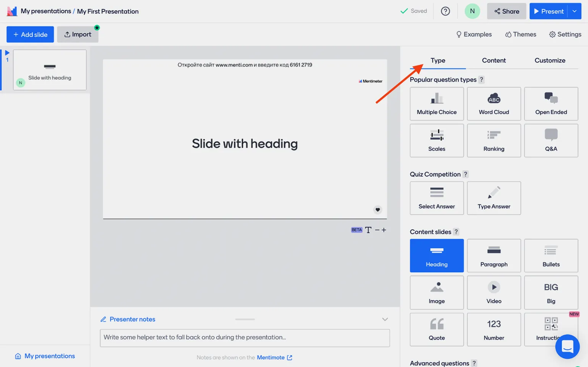Screen dimensions: 588x367
Task: Pick the Video content slide
Action: click(494, 293)
